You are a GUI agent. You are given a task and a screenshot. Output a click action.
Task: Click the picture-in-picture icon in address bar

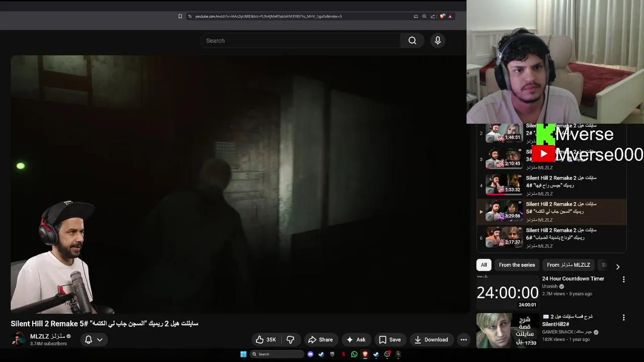416,16
